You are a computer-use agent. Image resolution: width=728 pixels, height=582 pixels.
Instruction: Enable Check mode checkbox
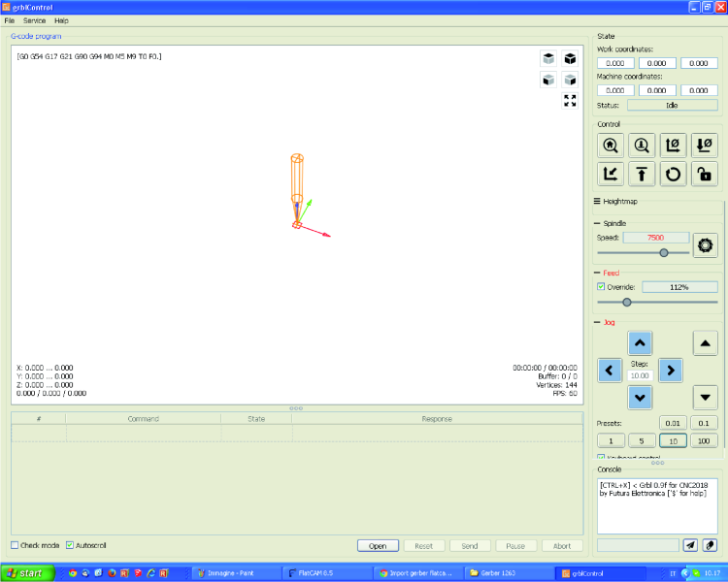pos(15,545)
